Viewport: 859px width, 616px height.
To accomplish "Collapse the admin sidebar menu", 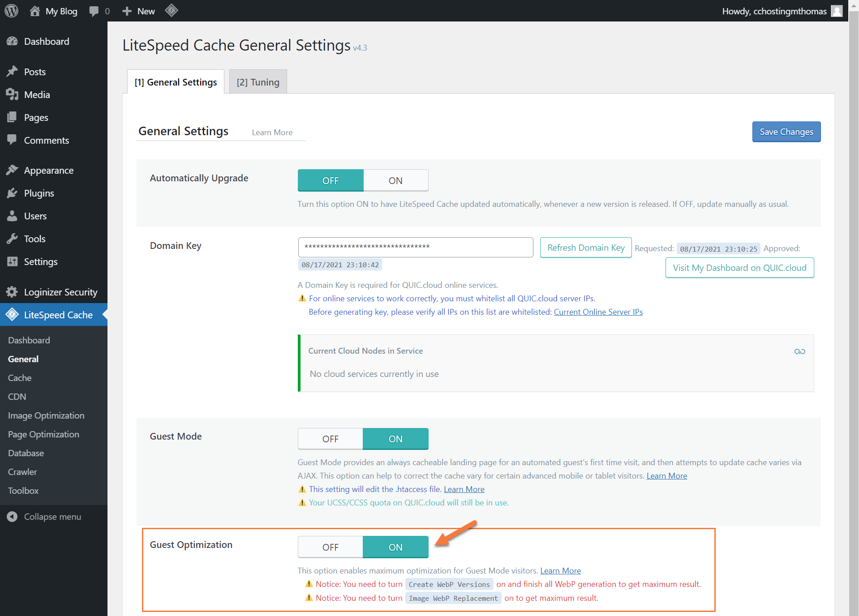I will (x=52, y=517).
